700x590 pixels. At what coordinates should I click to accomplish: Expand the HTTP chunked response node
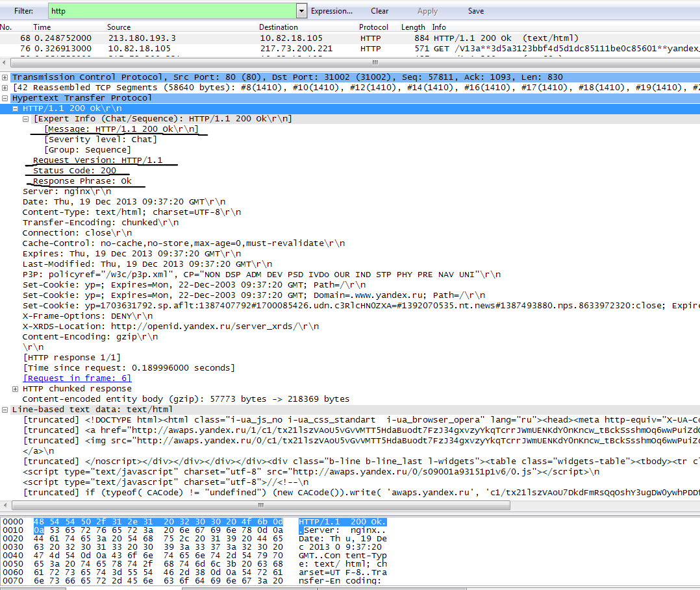click(x=15, y=389)
